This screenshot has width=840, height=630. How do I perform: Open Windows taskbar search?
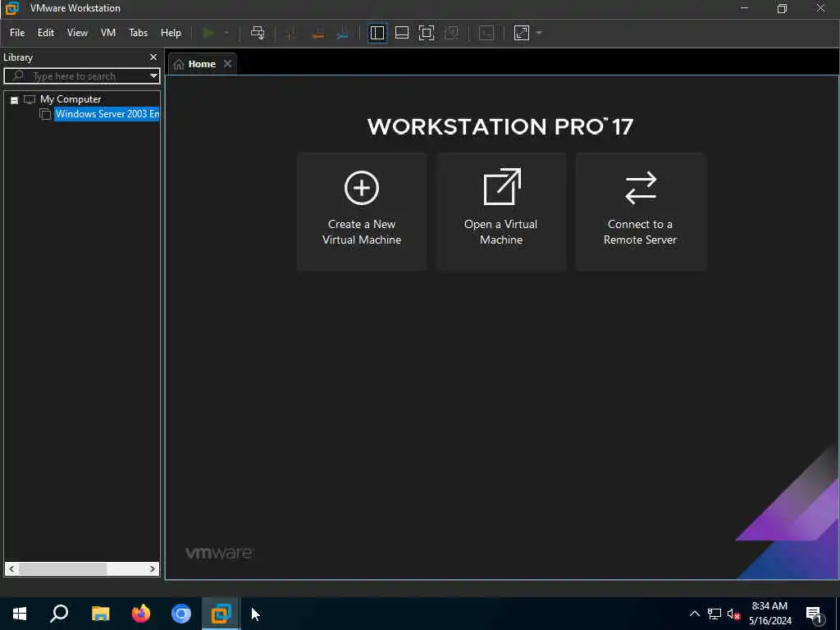pos(59,614)
